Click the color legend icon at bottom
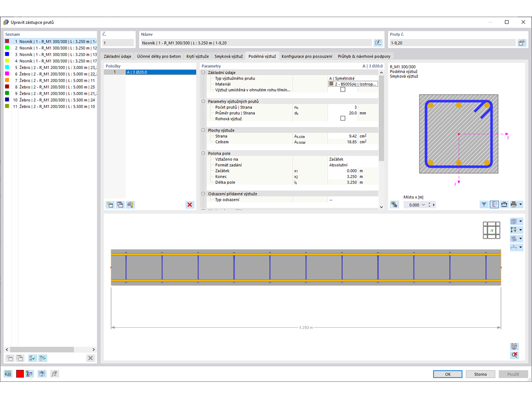Screen dimensions: 532x399 point(30,374)
